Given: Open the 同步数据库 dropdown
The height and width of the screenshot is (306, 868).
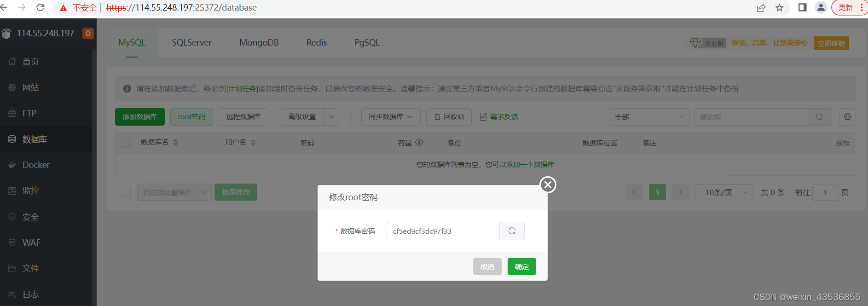Looking at the screenshot, I should point(391,117).
